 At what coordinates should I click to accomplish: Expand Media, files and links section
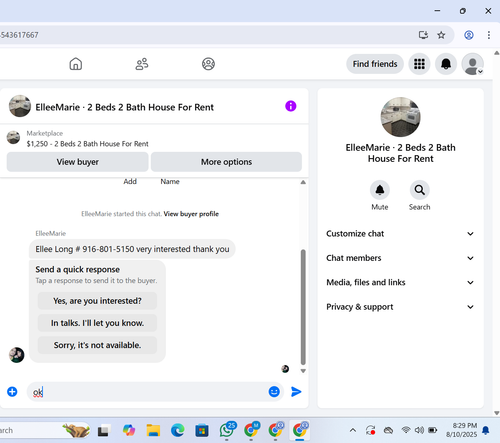pyautogui.click(x=400, y=282)
